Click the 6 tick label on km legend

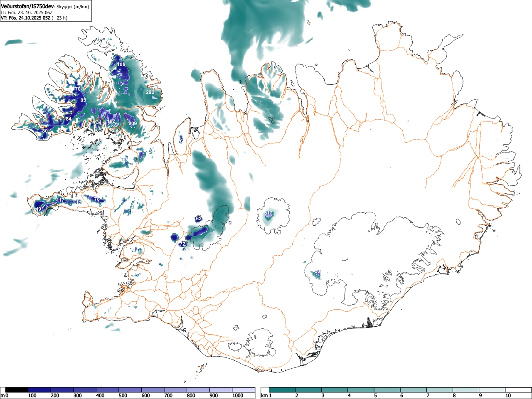click(401, 396)
